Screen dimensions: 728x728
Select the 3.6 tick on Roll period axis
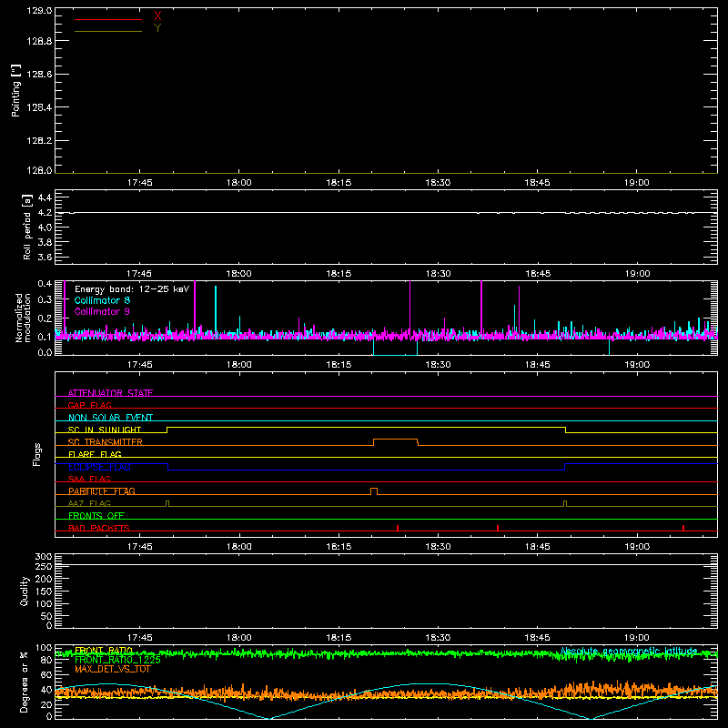click(45, 257)
